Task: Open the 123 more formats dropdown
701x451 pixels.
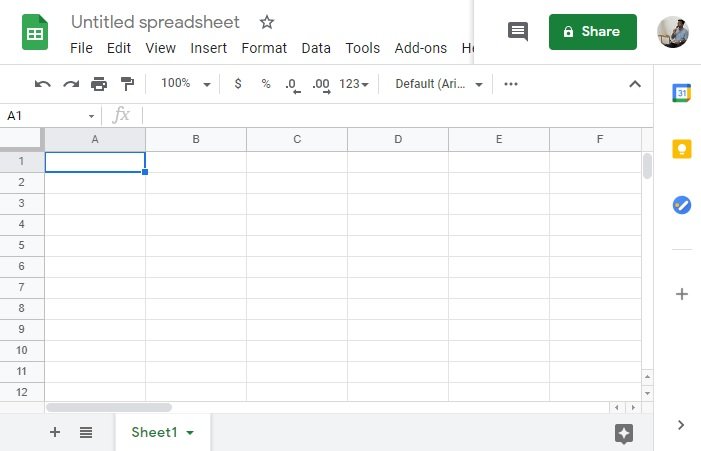Action: coord(354,84)
